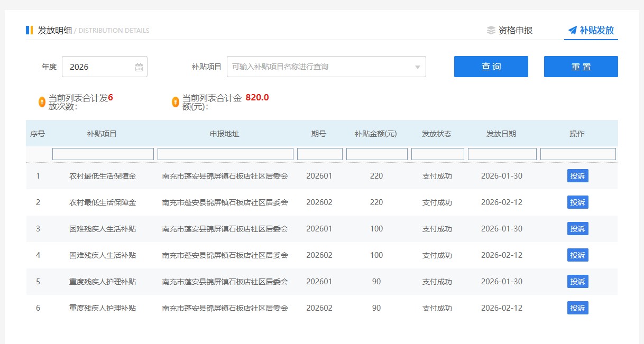Click the coin icon beside total amount

176,102
